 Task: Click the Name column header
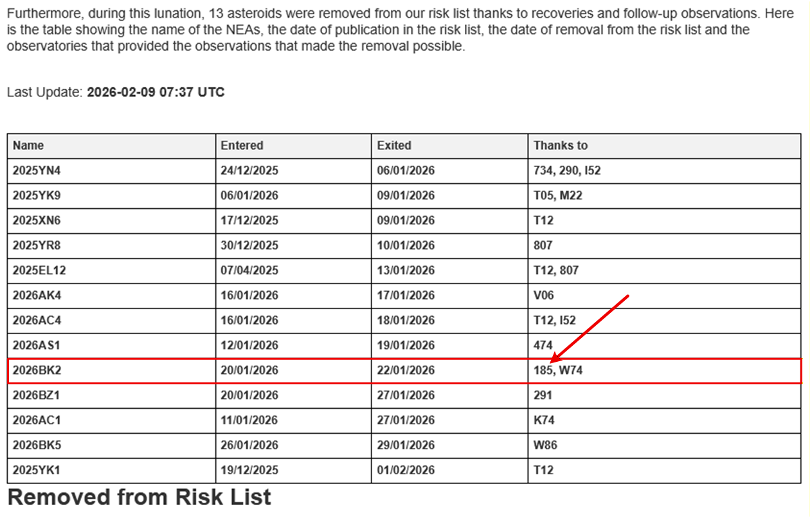(28, 145)
